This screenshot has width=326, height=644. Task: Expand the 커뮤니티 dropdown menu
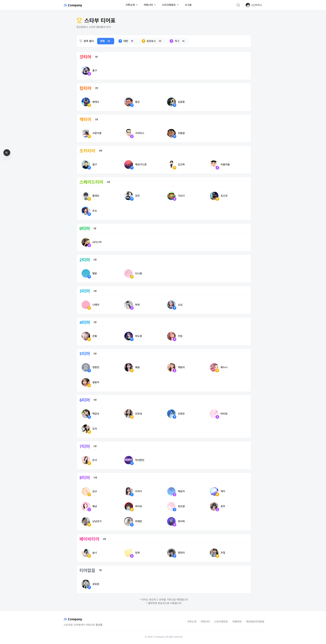tap(150, 5)
